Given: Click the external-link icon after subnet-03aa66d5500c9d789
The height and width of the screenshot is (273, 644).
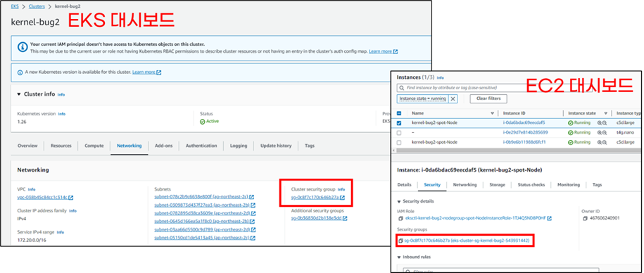Looking at the screenshot, I should pyautogui.click(x=253, y=229).
